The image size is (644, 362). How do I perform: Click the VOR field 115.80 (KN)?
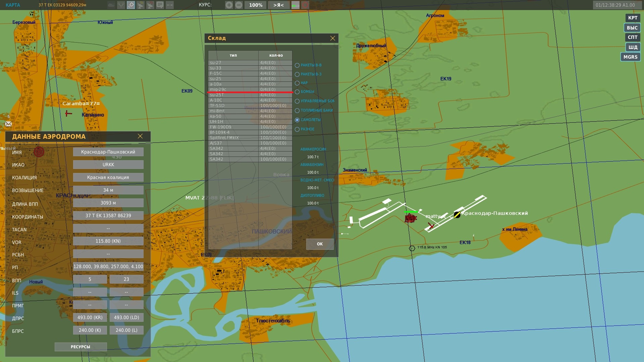(x=108, y=241)
